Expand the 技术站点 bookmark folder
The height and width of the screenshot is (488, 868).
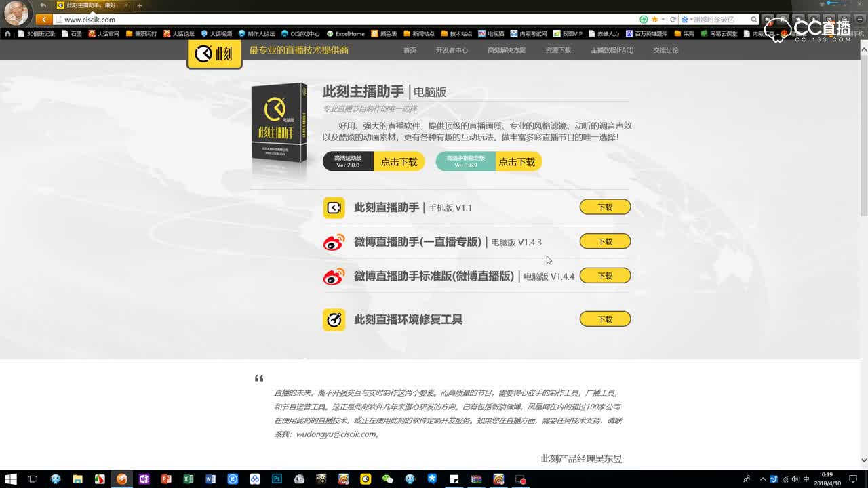pos(456,33)
